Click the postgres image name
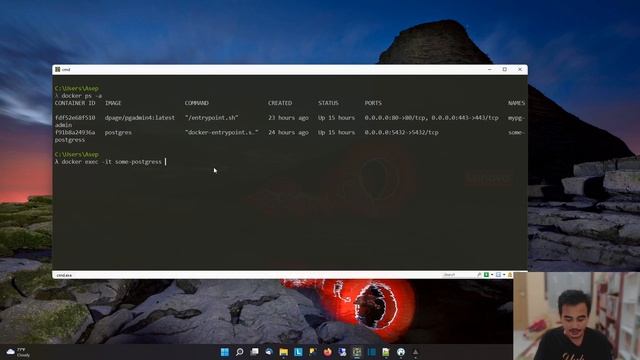The image size is (640, 360). 118,132
